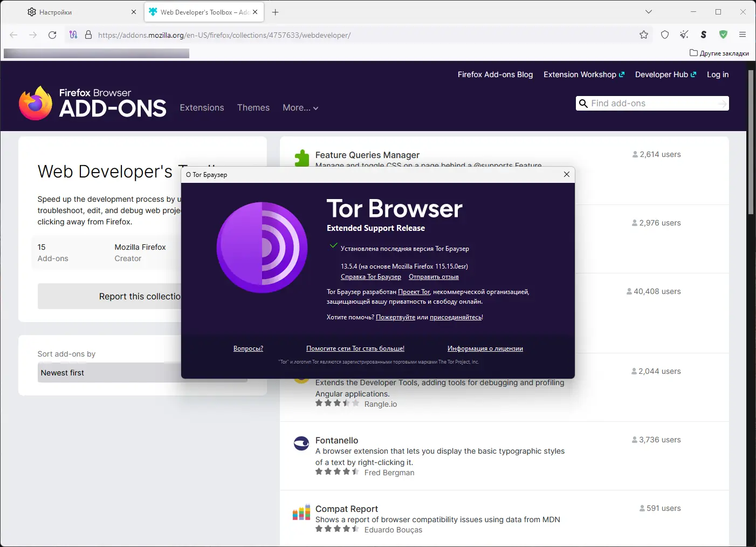Click the Fontanello add-on icon

pos(301,443)
